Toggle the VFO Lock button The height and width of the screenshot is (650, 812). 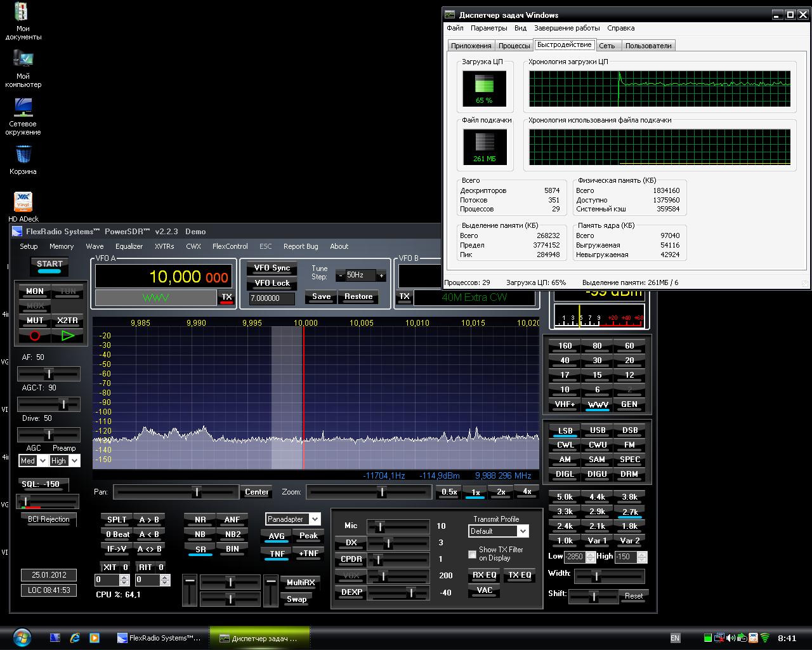pyautogui.click(x=272, y=283)
